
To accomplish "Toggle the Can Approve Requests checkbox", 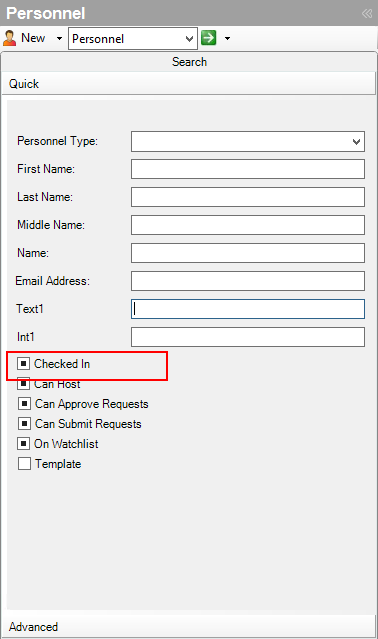I will pos(24,403).
